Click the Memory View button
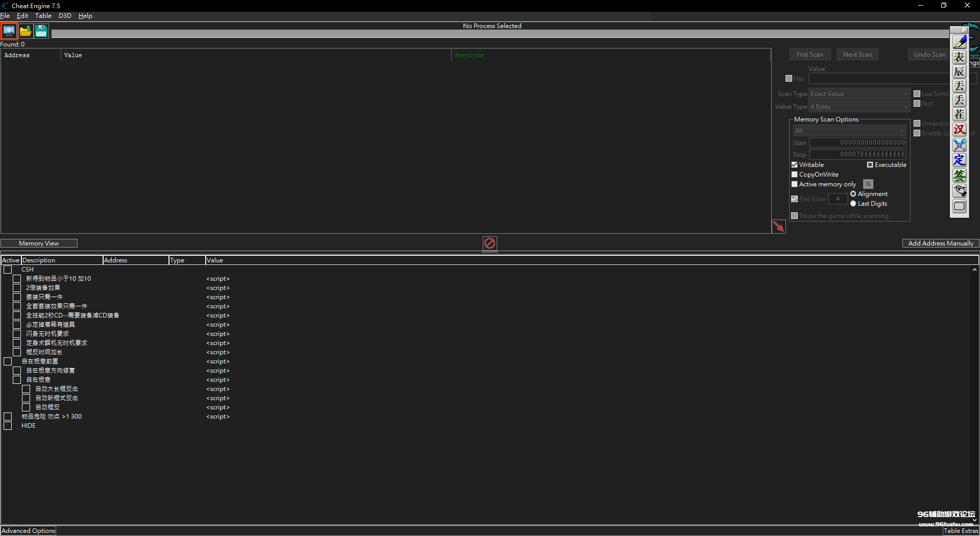Screen dimensions: 980x536 [x=39, y=243]
